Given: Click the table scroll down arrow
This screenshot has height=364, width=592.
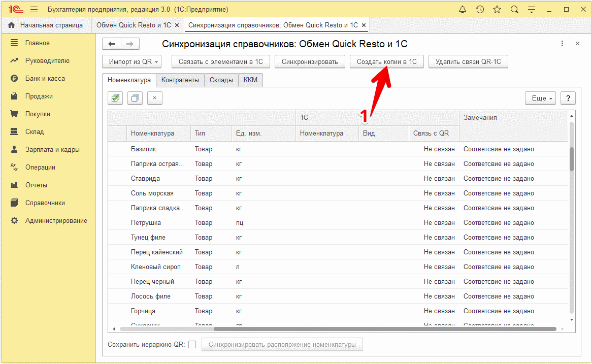Looking at the screenshot, I should [x=572, y=320].
